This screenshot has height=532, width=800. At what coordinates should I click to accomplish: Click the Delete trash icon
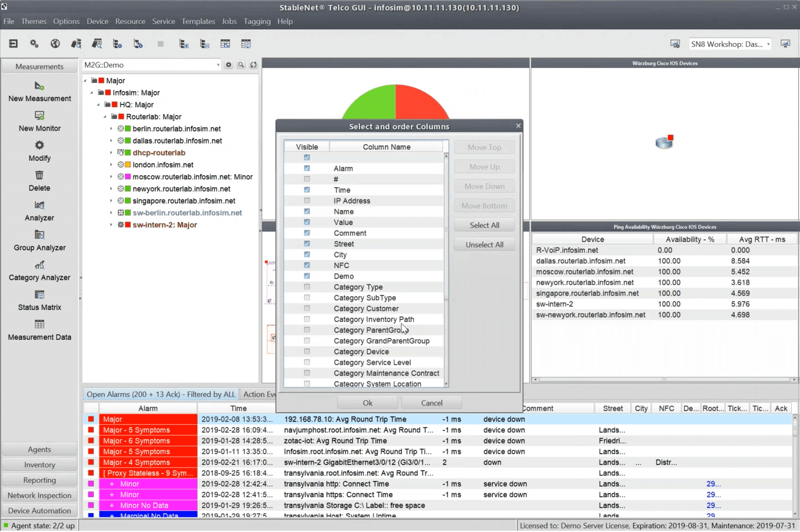[39, 175]
